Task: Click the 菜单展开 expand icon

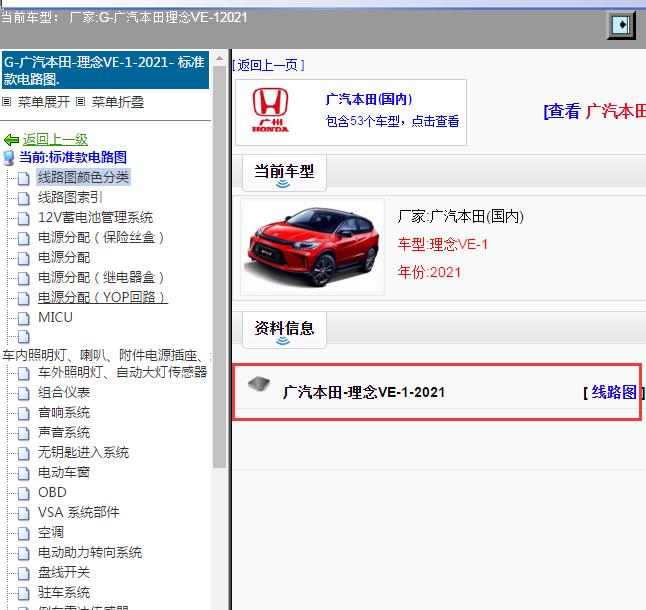Action: tap(7, 101)
